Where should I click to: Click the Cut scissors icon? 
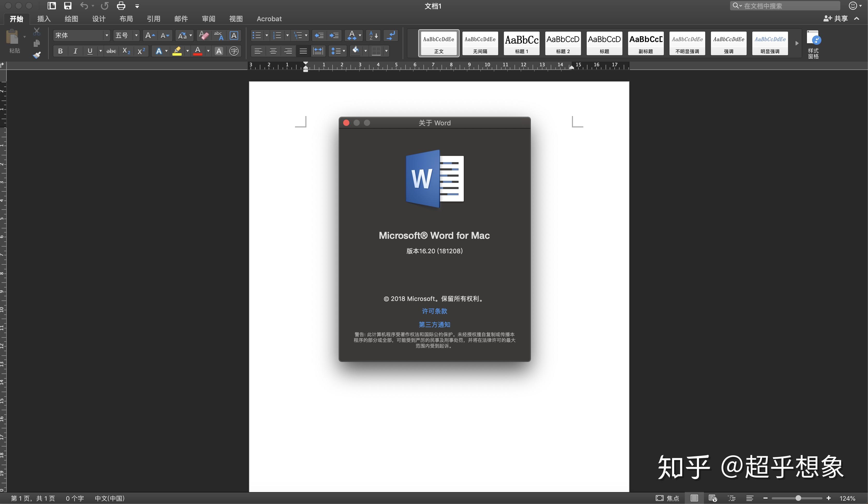[37, 31]
